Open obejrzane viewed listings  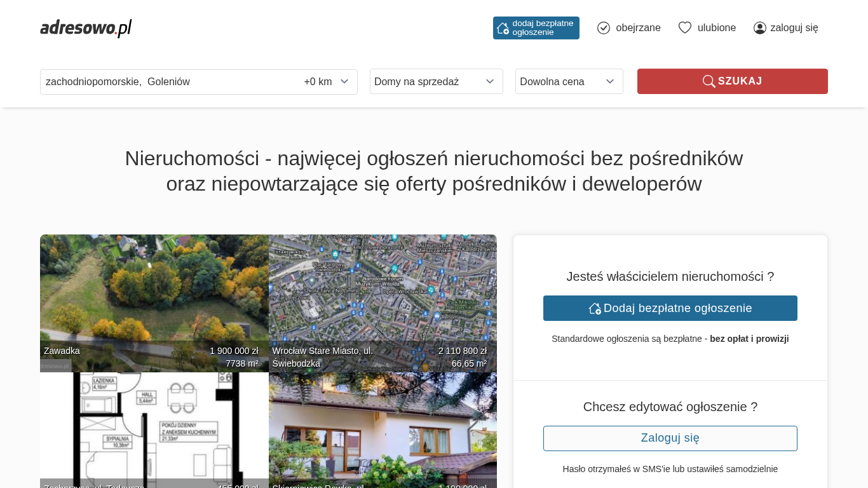(638, 28)
